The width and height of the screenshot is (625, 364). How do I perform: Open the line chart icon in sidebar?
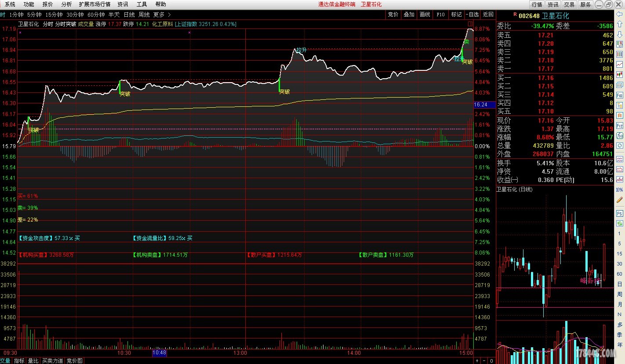[x=620, y=65]
